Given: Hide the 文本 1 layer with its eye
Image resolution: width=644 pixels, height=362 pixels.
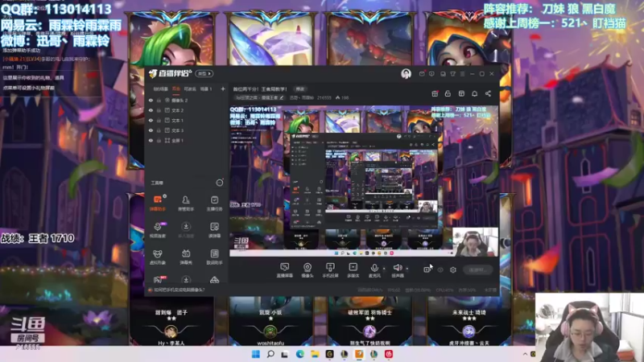Looking at the screenshot, I should [x=151, y=120].
